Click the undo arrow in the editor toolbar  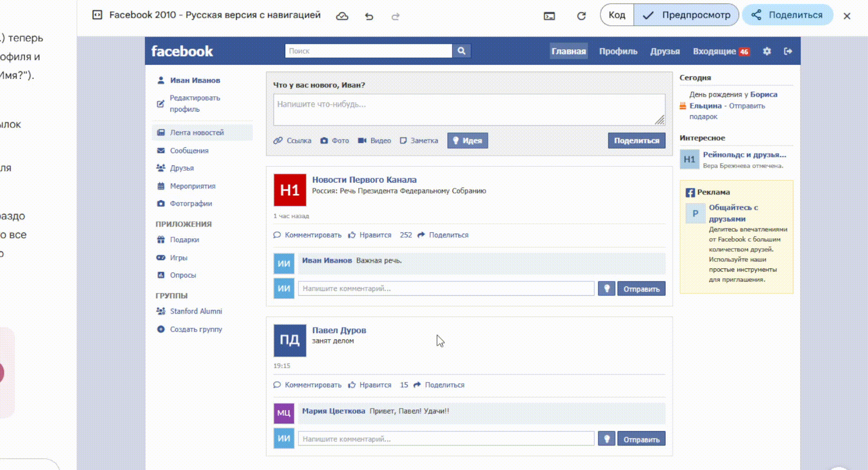point(369,16)
